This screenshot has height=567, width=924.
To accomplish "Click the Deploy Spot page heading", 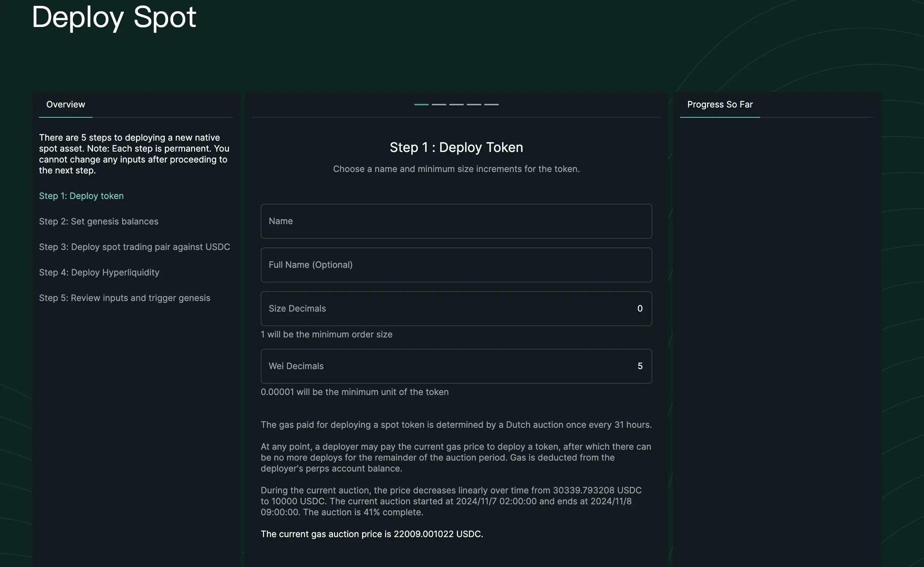I will (x=114, y=17).
